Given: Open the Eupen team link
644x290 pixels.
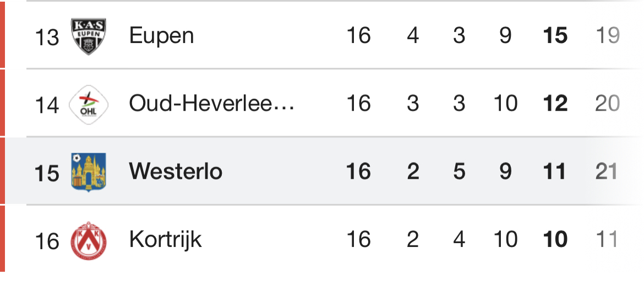Looking at the screenshot, I should tap(161, 36).
